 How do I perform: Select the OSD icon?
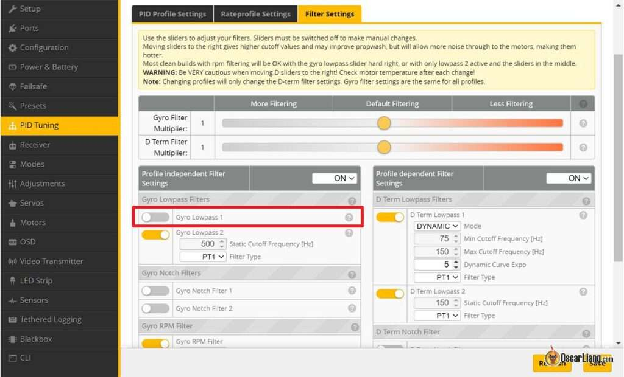[12, 242]
